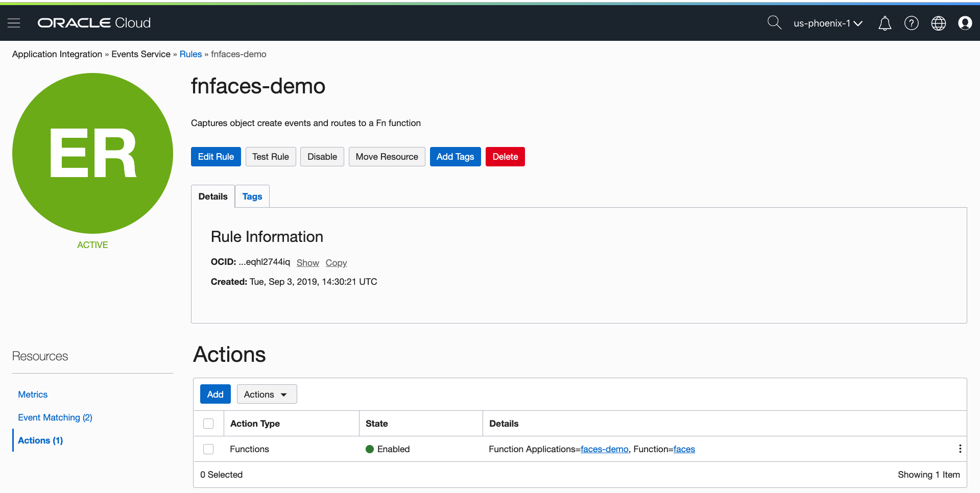Image resolution: width=980 pixels, height=493 pixels.
Task: Open the user profile avatar icon
Action: click(965, 23)
